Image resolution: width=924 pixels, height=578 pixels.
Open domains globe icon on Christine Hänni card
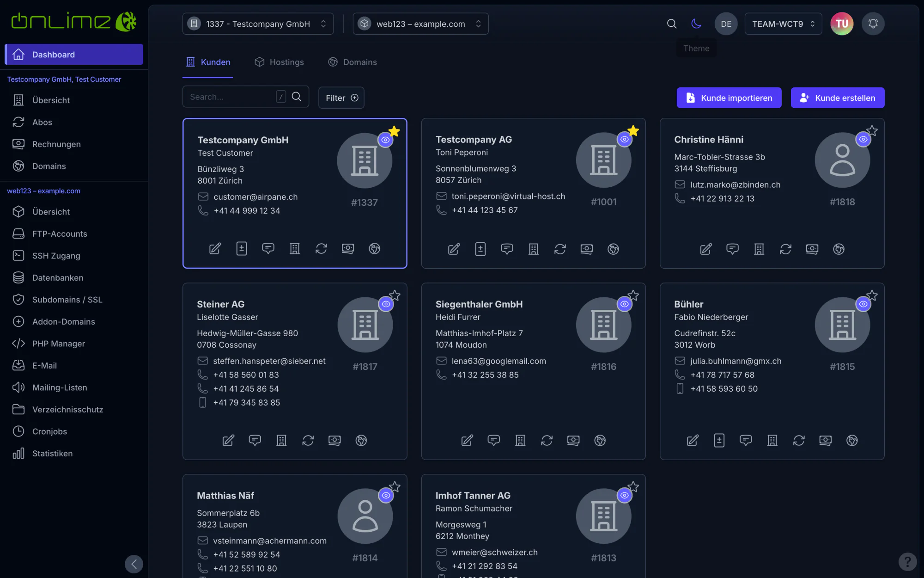point(839,249)
